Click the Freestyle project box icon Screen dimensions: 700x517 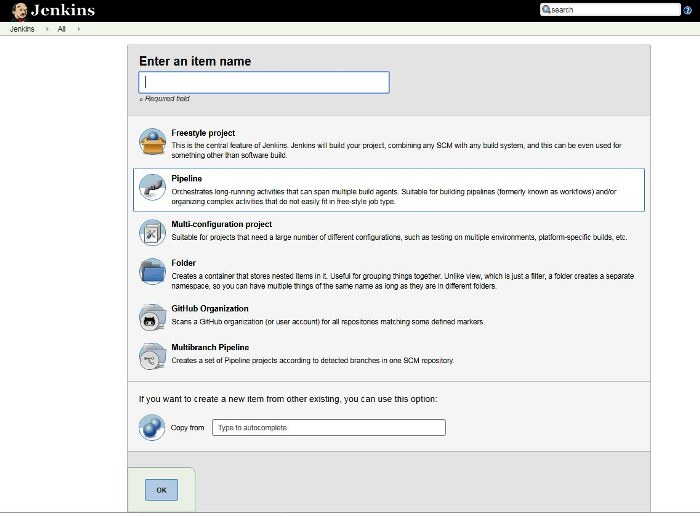click(x=152, y=142)
